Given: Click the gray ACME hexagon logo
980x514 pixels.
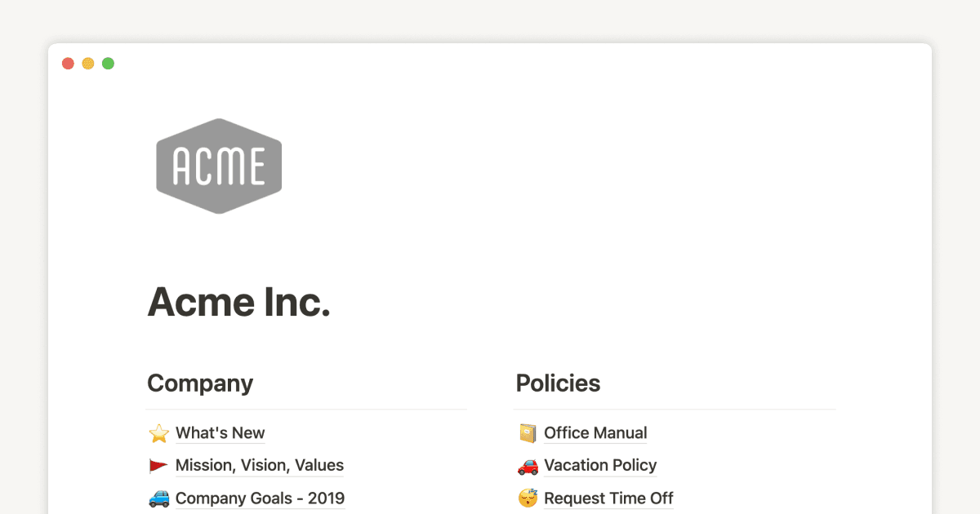Looking at the screenshot, I should [x=219, y=166].
